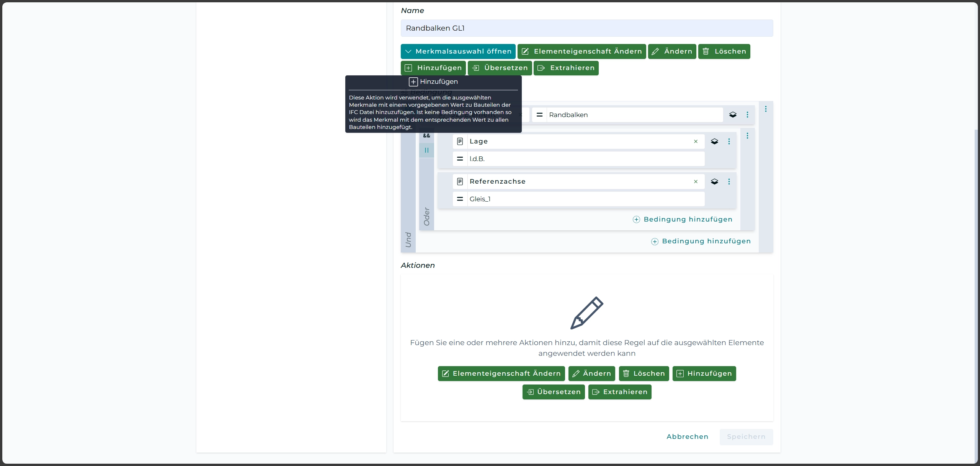Open three-dot menu for Referenzachse condition
Screen dimensions: 980x466
pyautogui.click(x=729, y=182)
